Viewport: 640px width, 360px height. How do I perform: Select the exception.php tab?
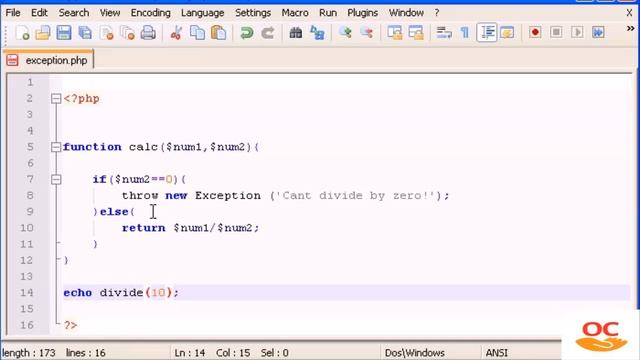click(49, 60)
